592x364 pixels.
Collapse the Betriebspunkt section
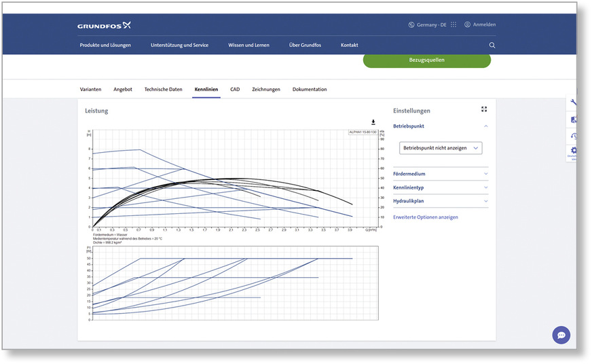pos(485,126)
